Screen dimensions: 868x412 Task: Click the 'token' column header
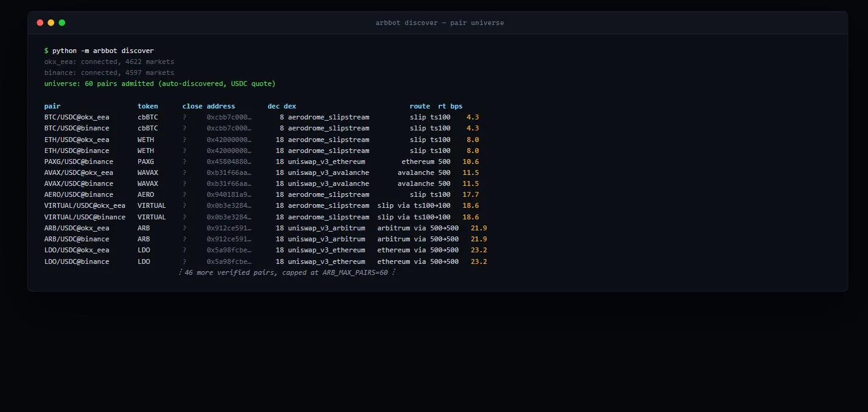coord(147,106)
